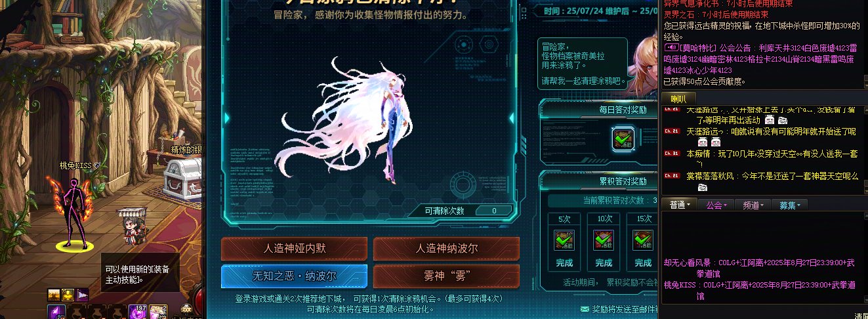
Task: Select the 10次 cumulative reward icon
Action: tap(604, 240)
